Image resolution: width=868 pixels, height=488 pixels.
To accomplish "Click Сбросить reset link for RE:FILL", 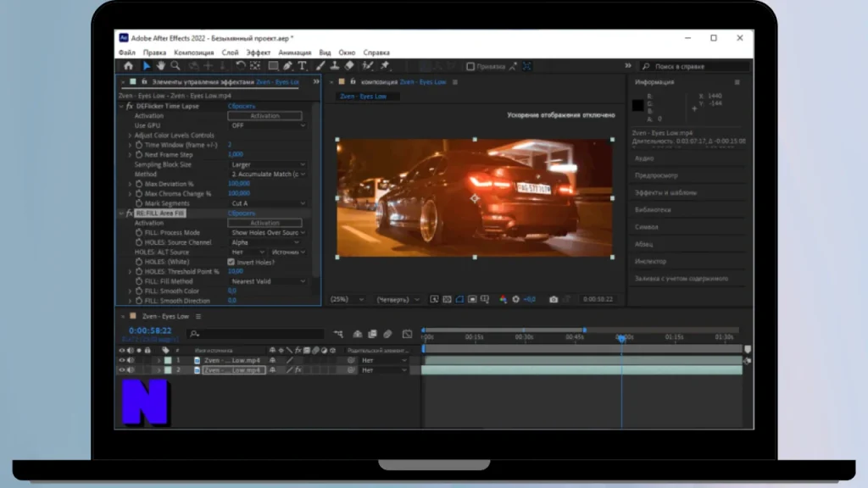I will coord(242,213).
